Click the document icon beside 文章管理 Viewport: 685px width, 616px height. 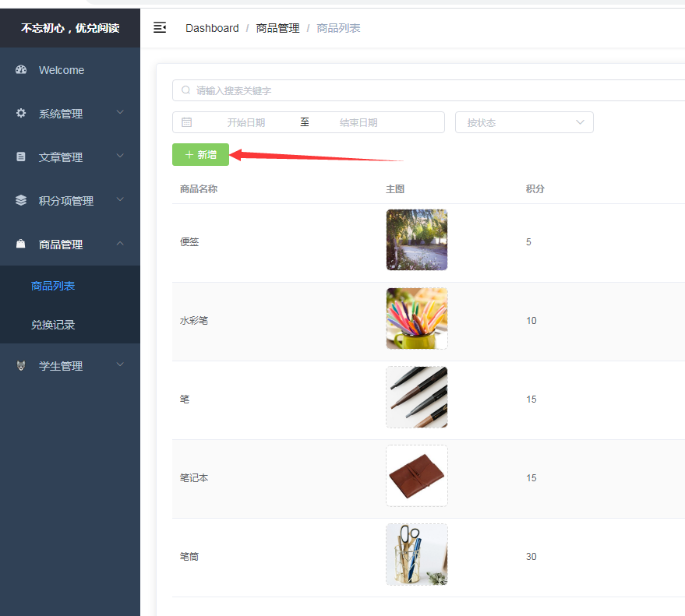point(21,157)
